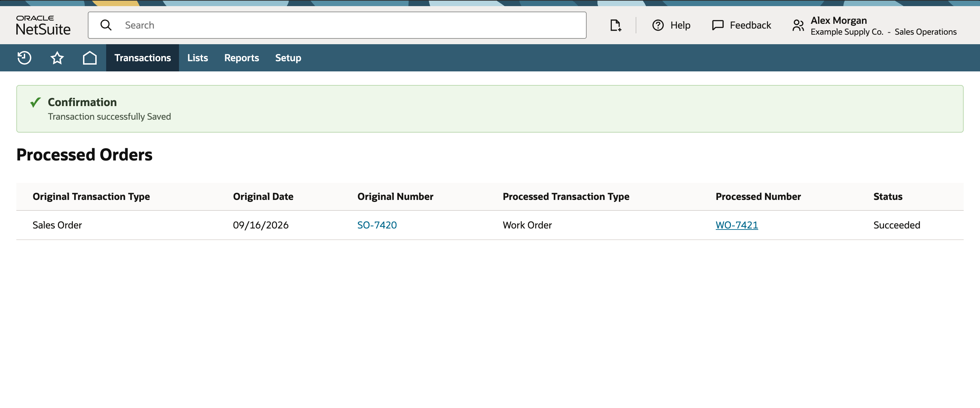Click the Original Number column header
The image size is (980, 408).
click(395, 197)
